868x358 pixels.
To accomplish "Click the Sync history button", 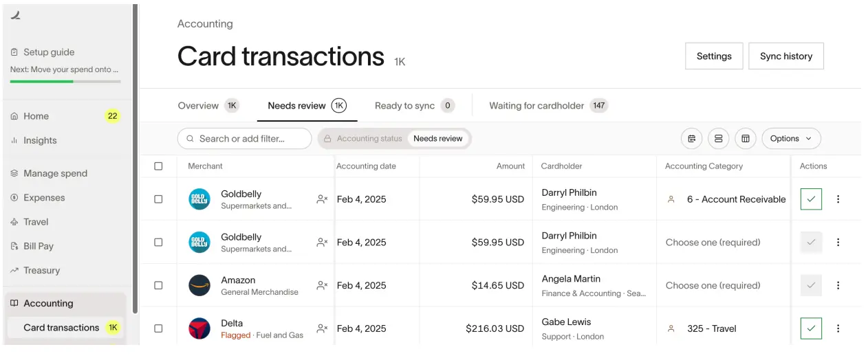I will coord(786,56).
